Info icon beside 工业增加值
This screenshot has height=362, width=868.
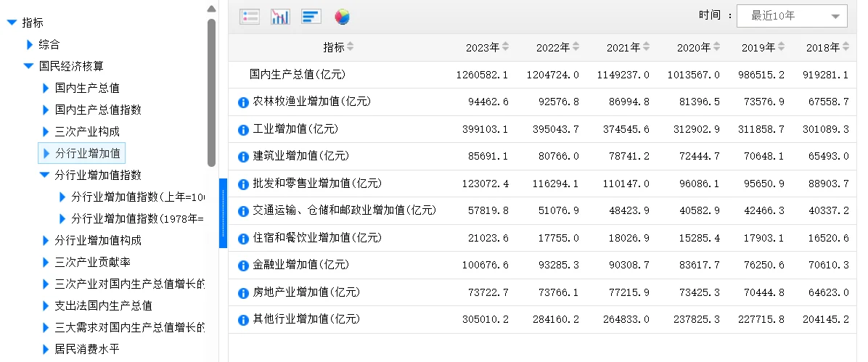tap(243, 130)
